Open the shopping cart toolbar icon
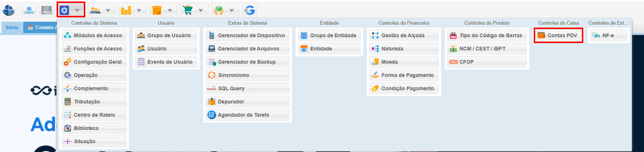The image size is (644, 152). pos(188,10)
